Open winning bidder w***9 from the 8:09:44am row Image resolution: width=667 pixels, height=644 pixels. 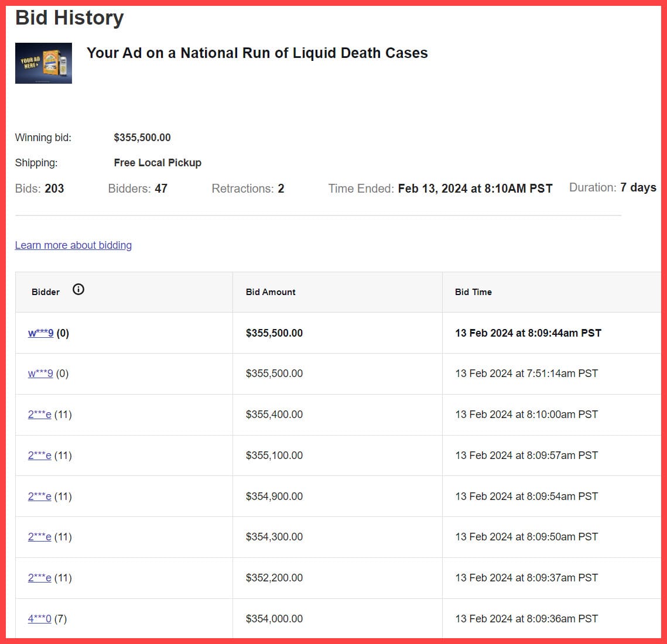tap(40, 333)
